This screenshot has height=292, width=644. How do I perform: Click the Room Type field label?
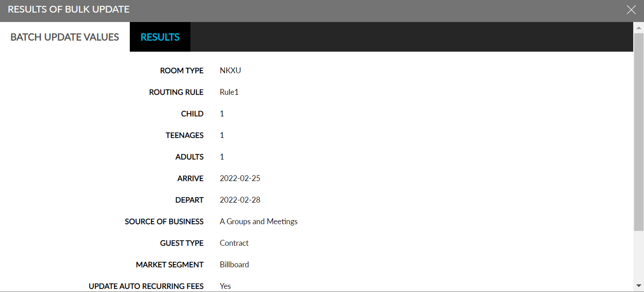182,71
